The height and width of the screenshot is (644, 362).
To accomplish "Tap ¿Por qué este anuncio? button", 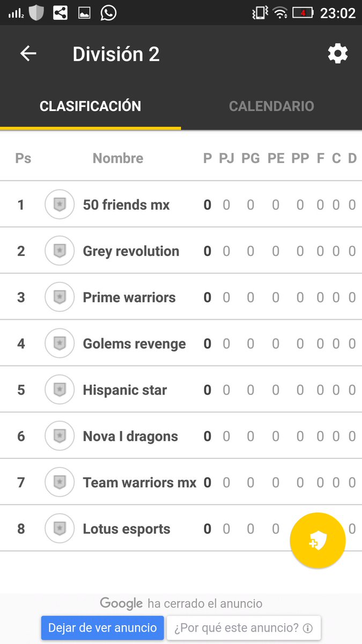I will [244, 627].
